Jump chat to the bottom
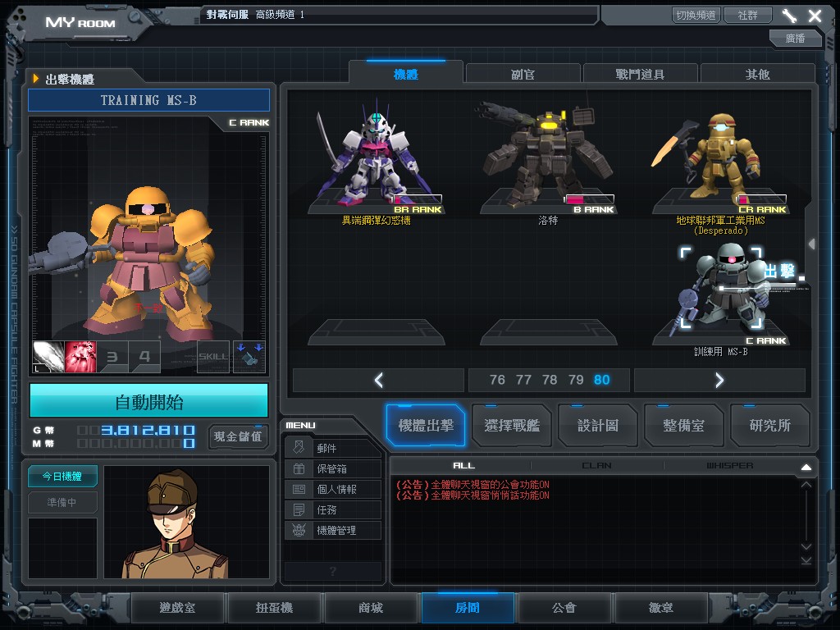The image size is (840, 630). pos(806,560)
